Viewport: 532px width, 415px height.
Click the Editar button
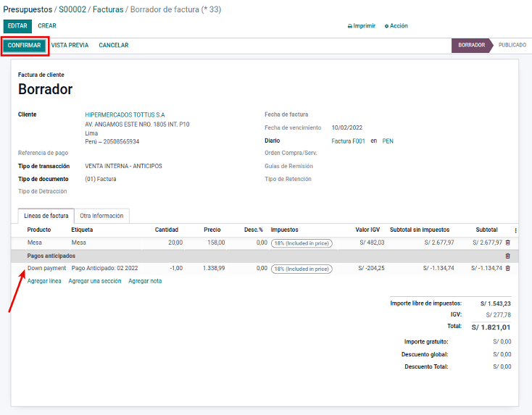pyautogui.click(x=17, y=26)
